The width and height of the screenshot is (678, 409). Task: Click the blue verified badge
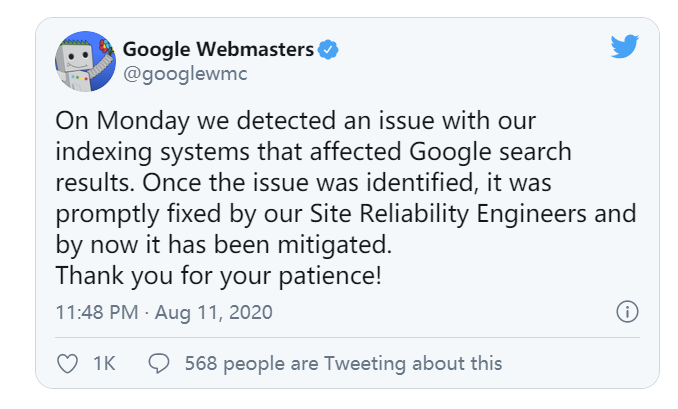328,48
